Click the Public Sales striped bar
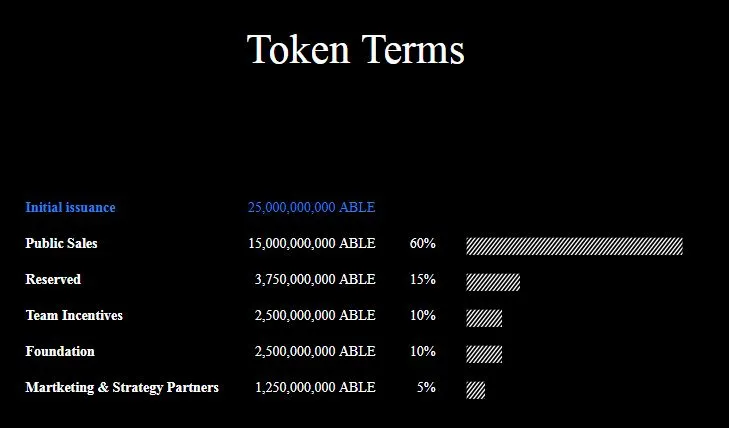 coord(575,246)
